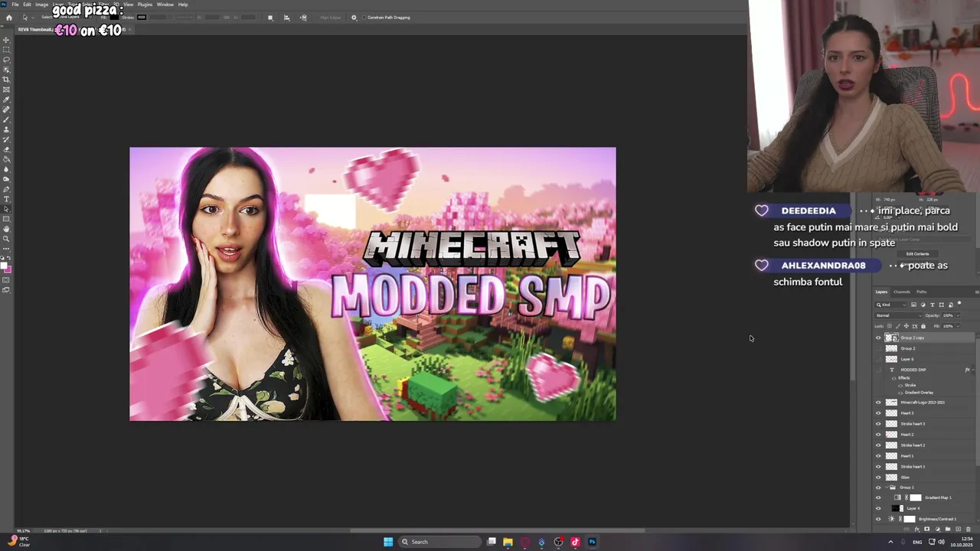
Task: Open gear settings in options bar
Action: click(x=354, y=18)
